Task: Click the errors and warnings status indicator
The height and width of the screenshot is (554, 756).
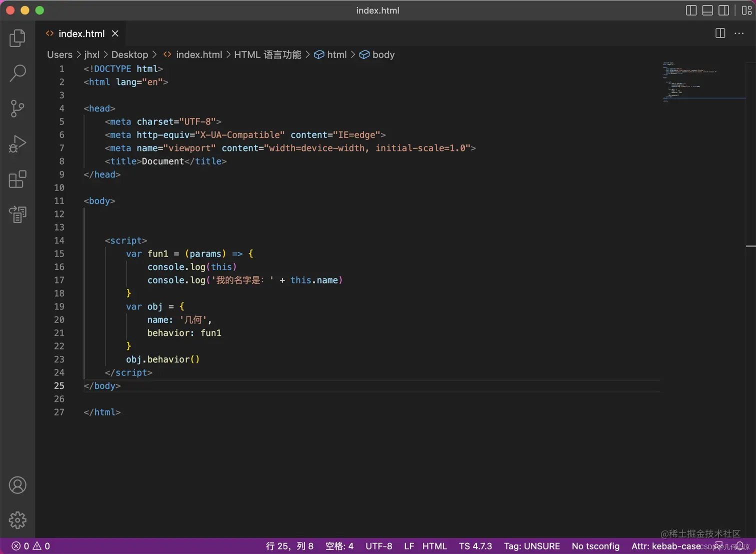Action: pyautogui.click(x=31, y=546)
